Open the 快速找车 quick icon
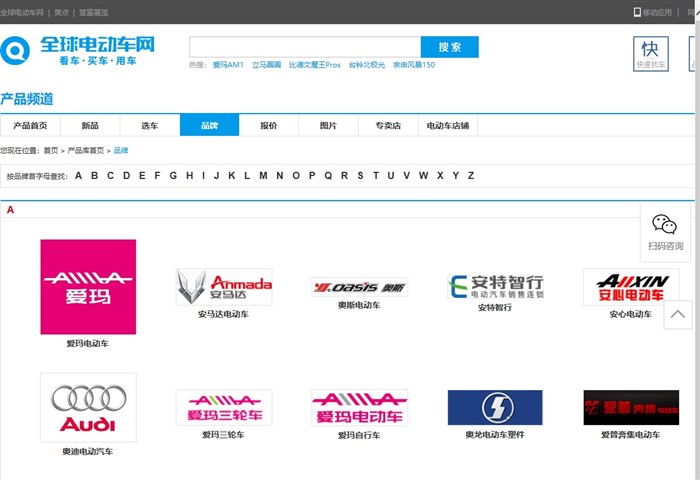Screen dimensions: 700x480 click(x=650, y=54)
